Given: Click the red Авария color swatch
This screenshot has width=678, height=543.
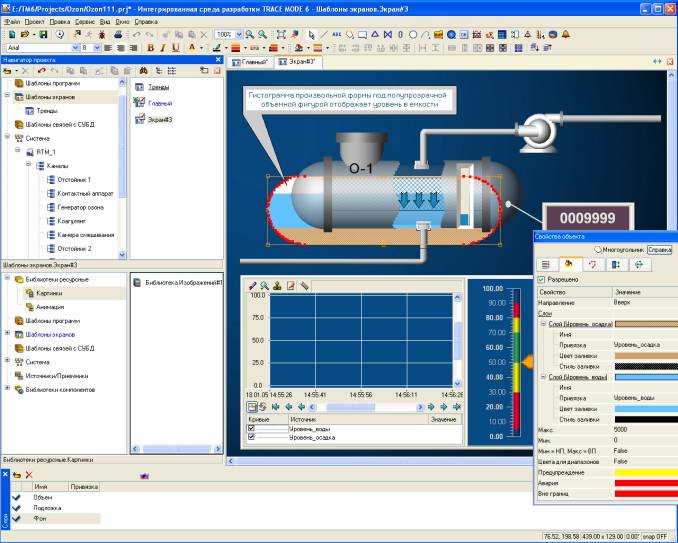Looking at the screenshot, I should pos(644,483).
